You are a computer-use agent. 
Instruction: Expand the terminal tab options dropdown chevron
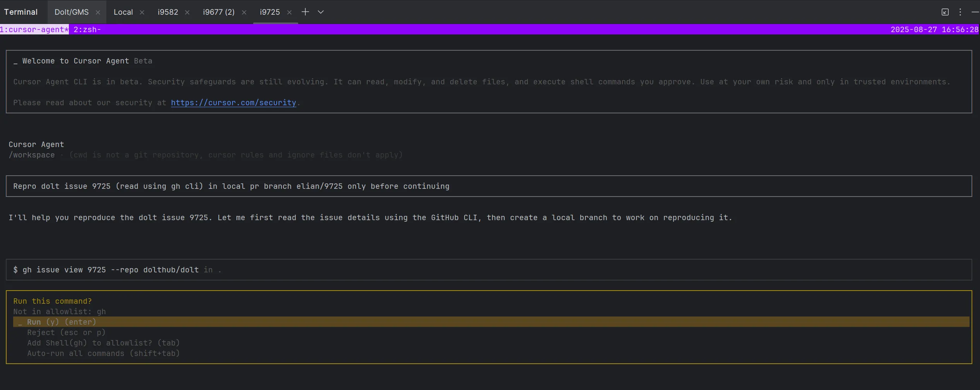pos(321,12)
